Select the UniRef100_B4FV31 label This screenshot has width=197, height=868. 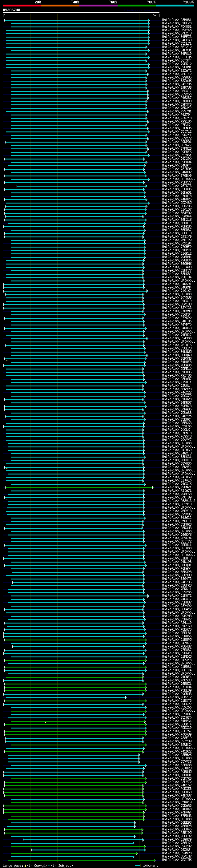point(177,50)
